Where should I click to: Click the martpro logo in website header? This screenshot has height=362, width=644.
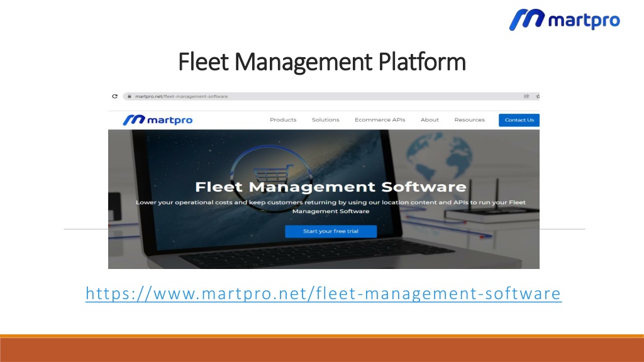(158, 120)
